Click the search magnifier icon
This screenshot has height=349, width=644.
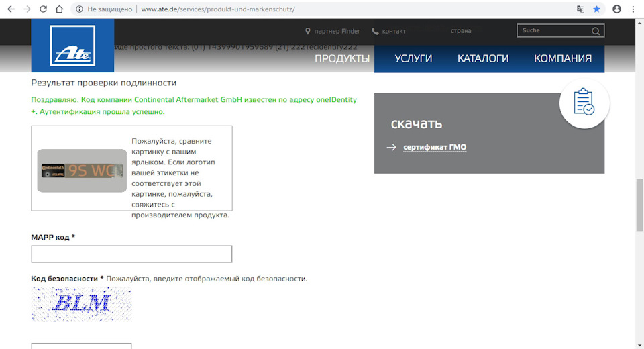(596, 31)
